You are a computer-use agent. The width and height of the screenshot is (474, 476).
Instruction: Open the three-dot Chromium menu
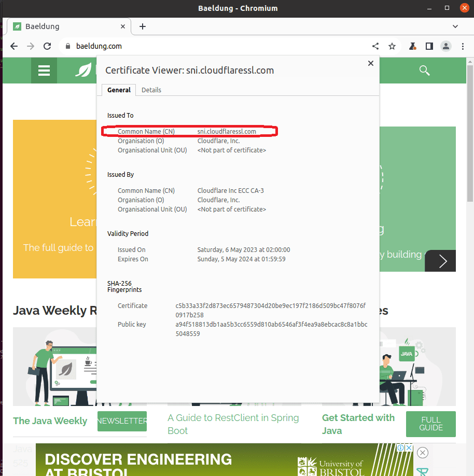click(463, 46)
